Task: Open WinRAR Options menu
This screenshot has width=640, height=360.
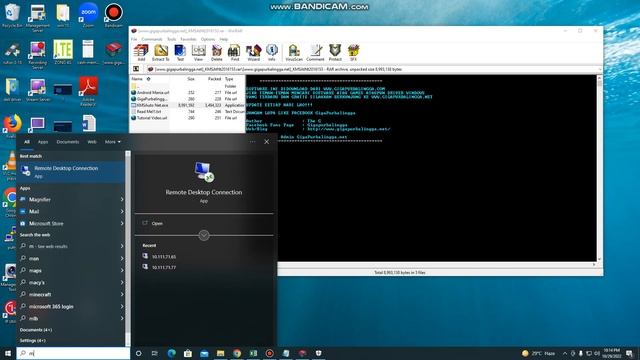Action: point(208,39)
